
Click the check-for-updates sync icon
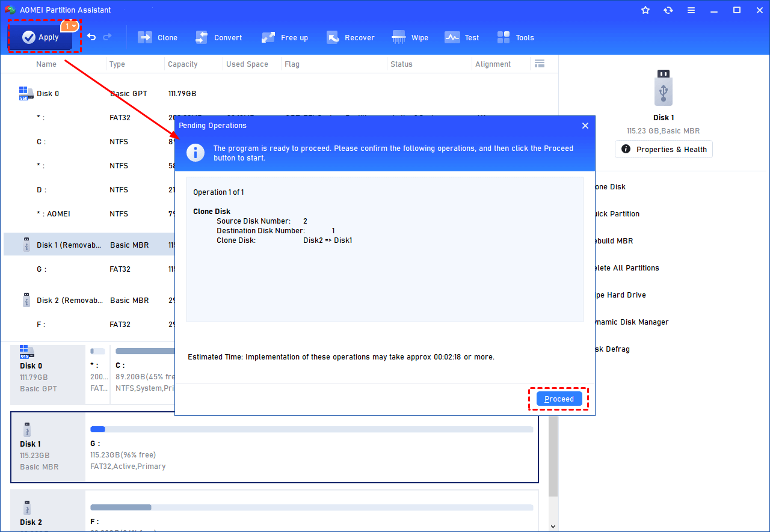coord(668,10)
